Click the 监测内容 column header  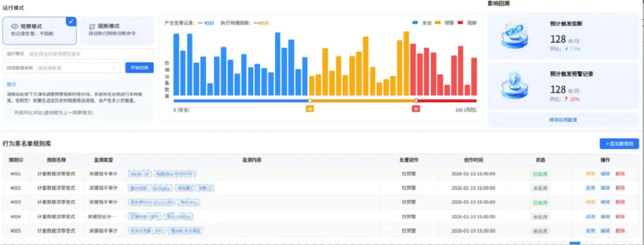click(x=252, y=160)
